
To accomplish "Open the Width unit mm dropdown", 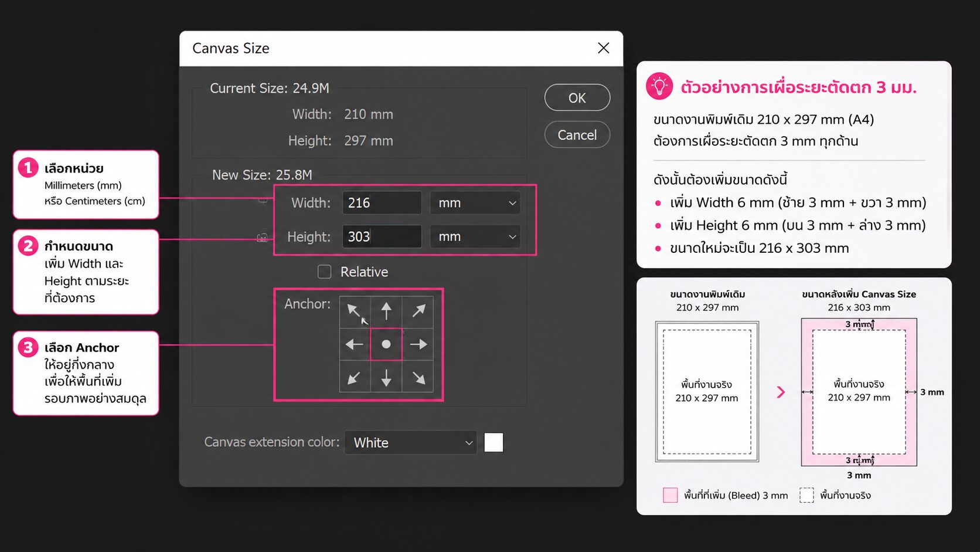I will click(x=475, y=203).
